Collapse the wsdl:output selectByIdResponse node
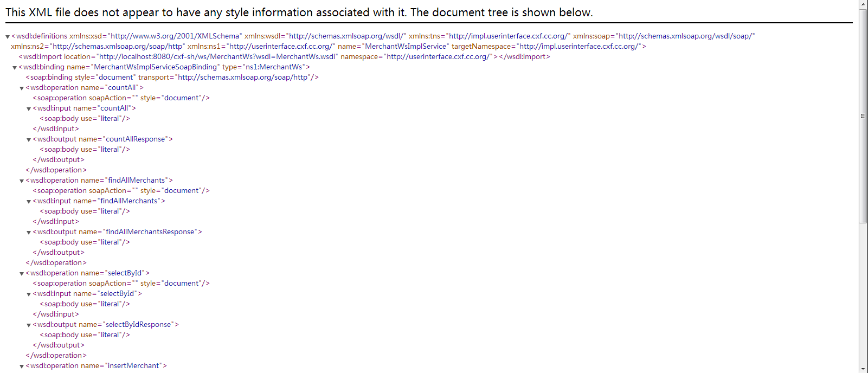This screenshot has height=373, width=868. point(29,325)
